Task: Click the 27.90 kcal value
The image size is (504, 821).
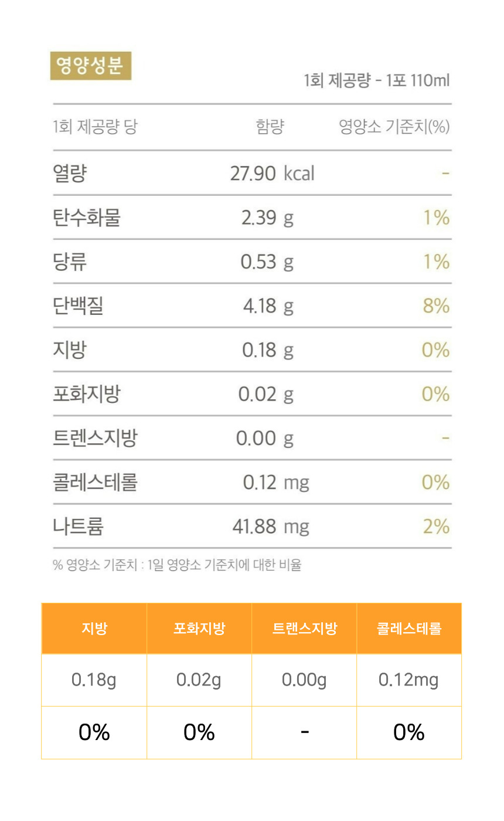Action: pyautogui.click(x=272, y=174)
